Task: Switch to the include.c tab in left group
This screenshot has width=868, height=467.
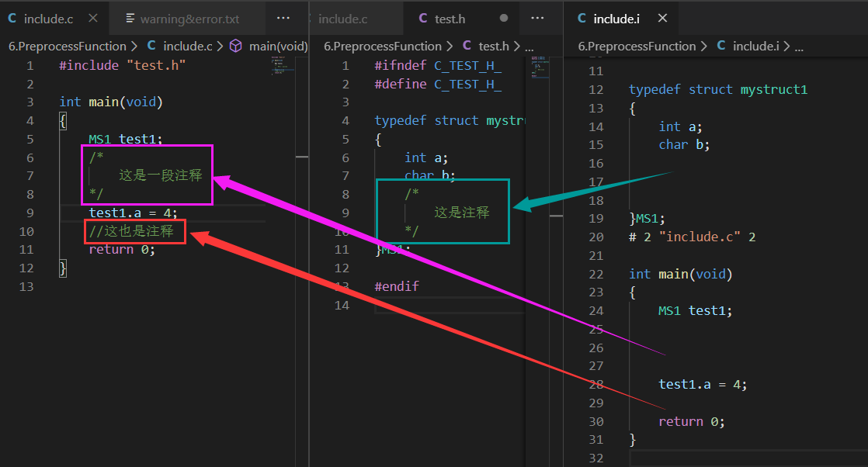Action: [48, 19]
